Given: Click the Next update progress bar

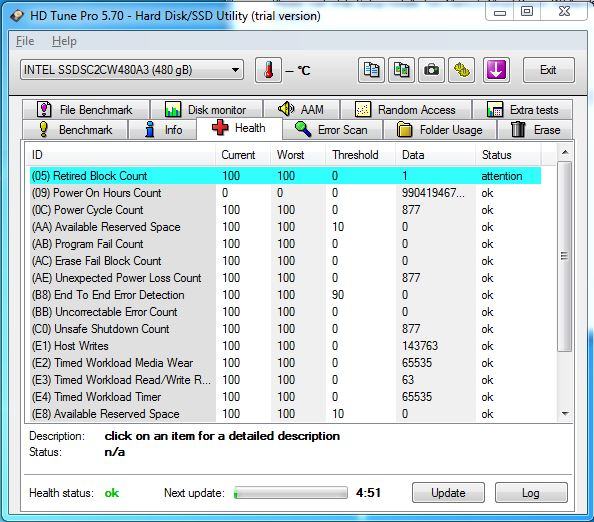Looking at the screenshot, I should click(291, 493).
